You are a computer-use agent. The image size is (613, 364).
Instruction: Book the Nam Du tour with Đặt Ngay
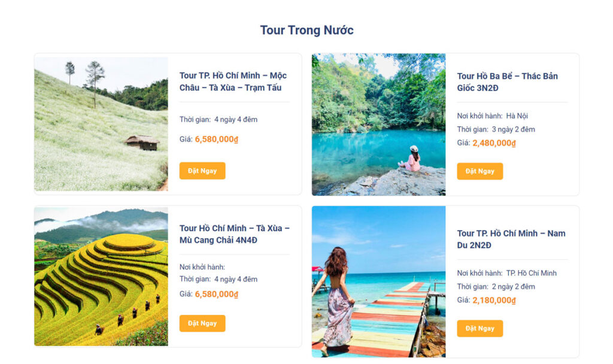coord(480,328)
